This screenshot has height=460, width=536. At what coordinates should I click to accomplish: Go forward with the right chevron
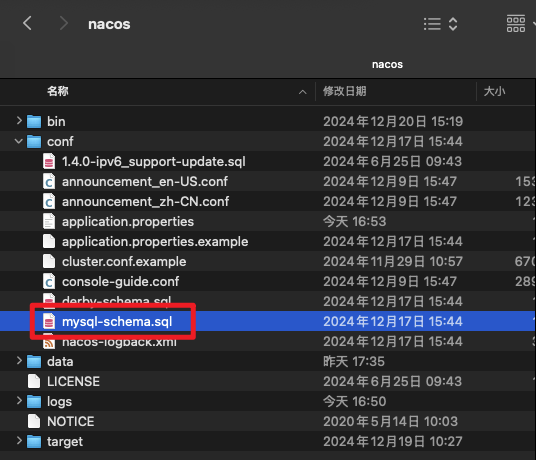64,24
